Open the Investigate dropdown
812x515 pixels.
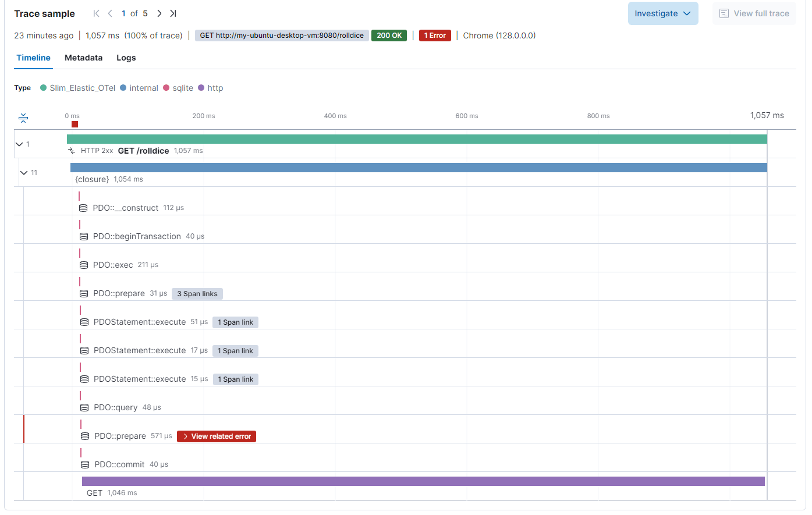(663, 13)
